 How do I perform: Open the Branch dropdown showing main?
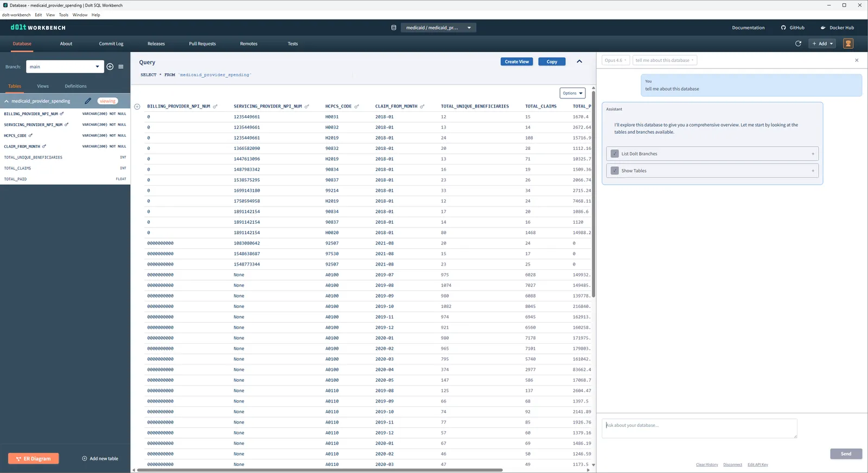(65, 67)
